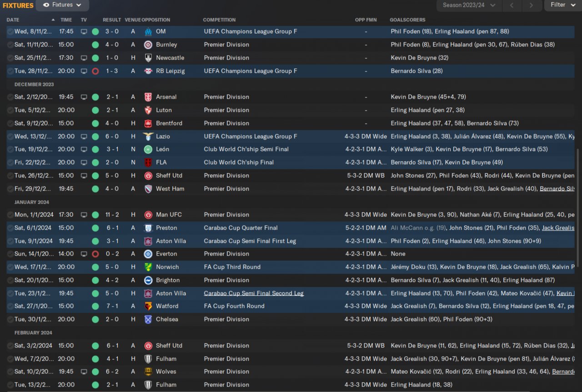Sort by the TIME column header
Viewport: 582px width, 392px height.
[66, 20]
